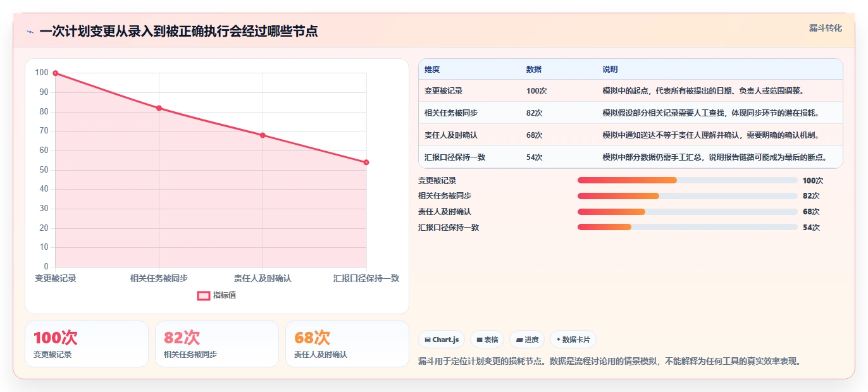The width and height of the screenshot is (868, 392).
Task: Click the 数据卡片 chip
Action: point(573,340)
